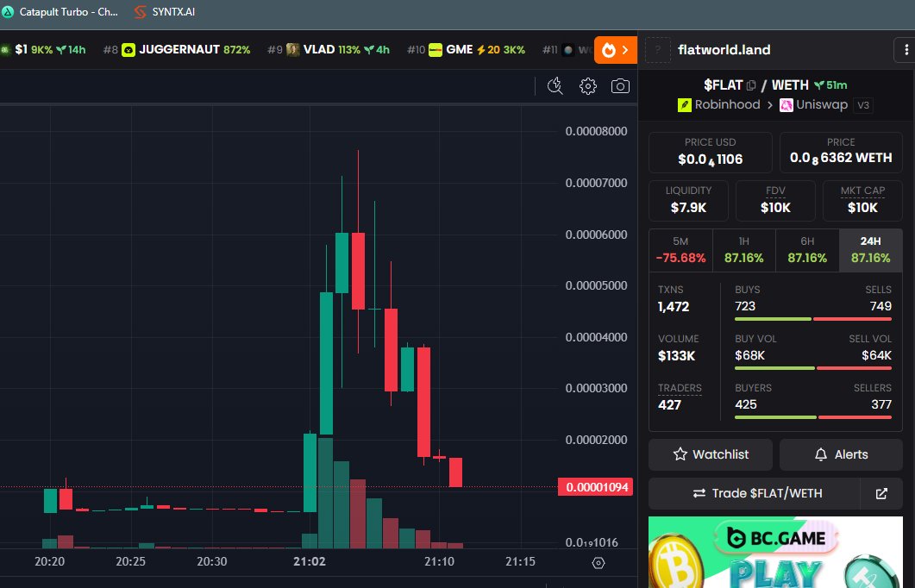Open the BC.GAME advertisement banner
The image size is (915, 588).
point(775,552)
